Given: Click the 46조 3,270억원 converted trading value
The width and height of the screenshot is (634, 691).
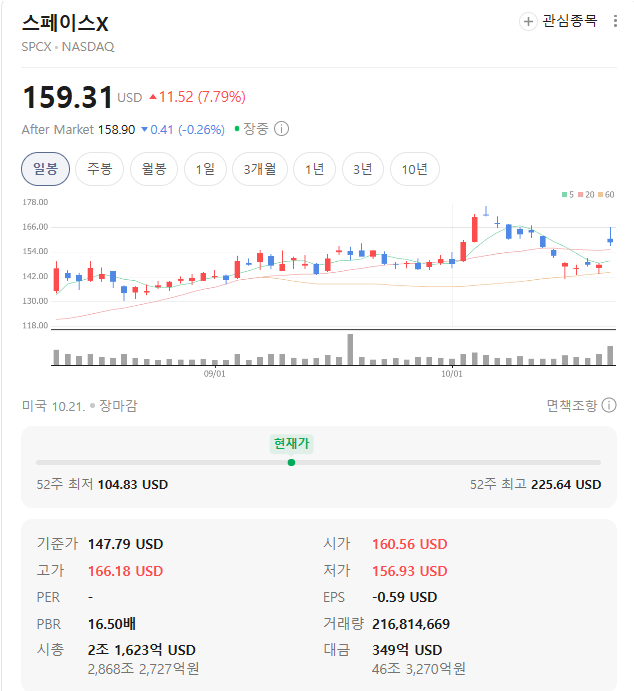Looking at the screenshot, I should [x=419, y=669].
